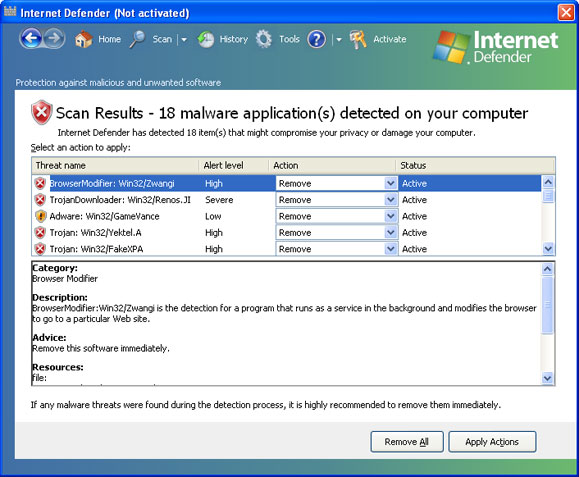Click threat list scrollbar down arrow
This screenshot has width=579, height=477.
548,249
